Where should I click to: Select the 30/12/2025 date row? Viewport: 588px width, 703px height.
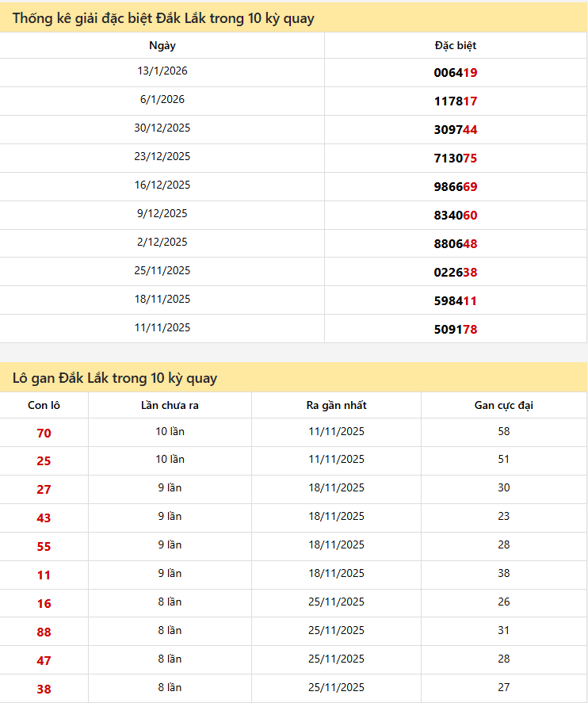pos(162,128)
